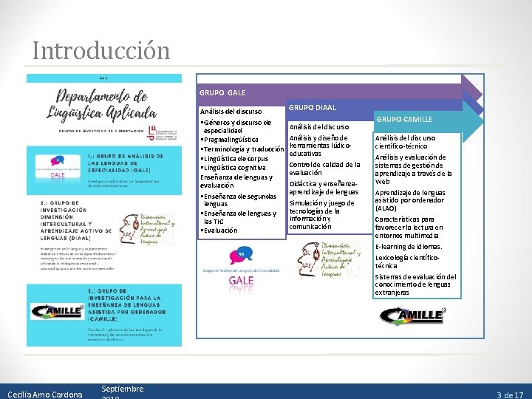This screenshot has height=399, width=532.
Task: Click 'Características para favorecer la lectura' text
Action: click(x=409, y=228)
